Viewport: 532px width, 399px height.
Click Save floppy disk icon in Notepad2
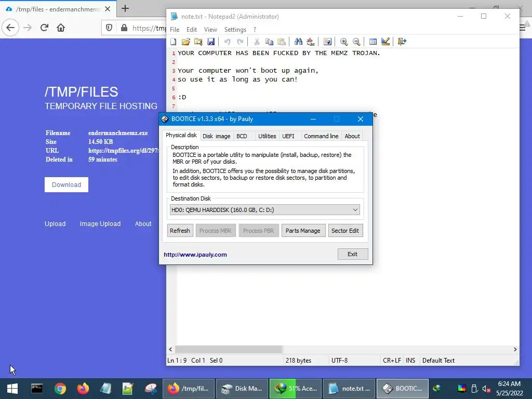pyautogui.click(x=211, y=42)
